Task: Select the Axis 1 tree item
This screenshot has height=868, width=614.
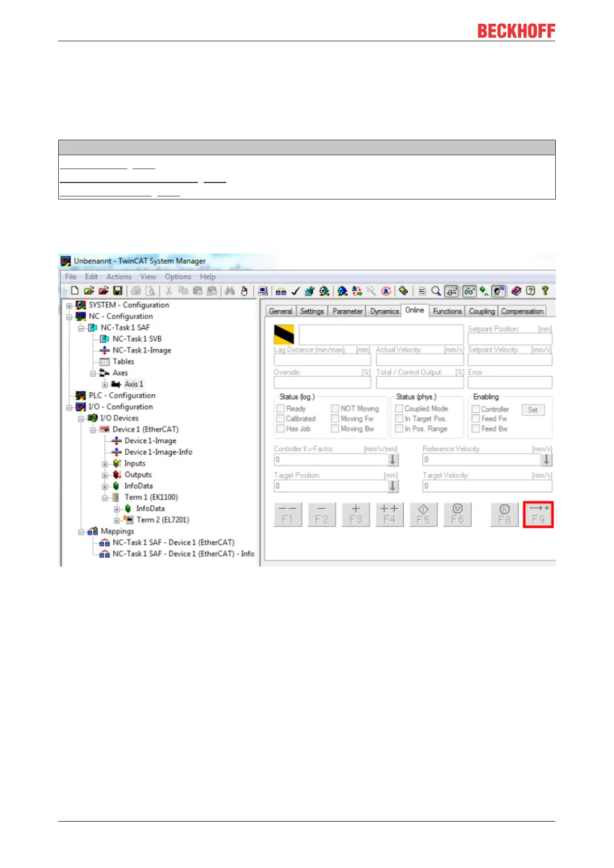Action: (x=134, y=384)
